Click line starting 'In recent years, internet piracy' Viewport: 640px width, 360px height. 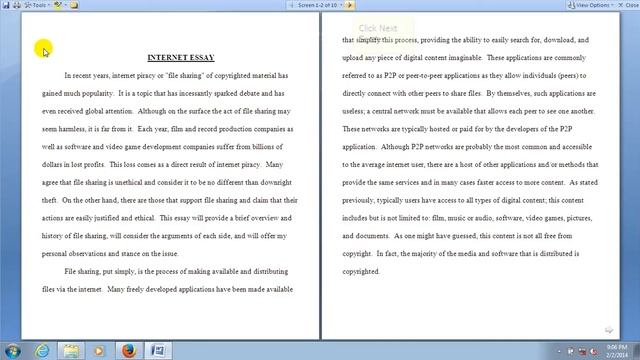176,76
